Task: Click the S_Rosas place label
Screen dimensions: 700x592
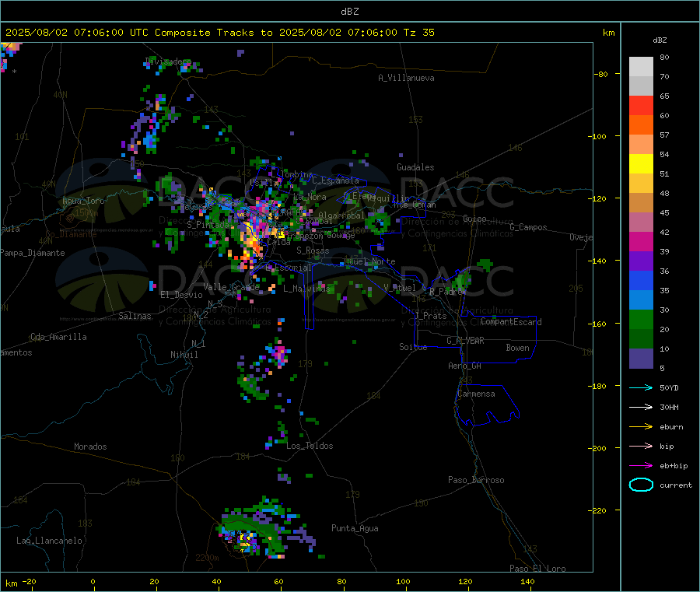Action: coord(313,250)
